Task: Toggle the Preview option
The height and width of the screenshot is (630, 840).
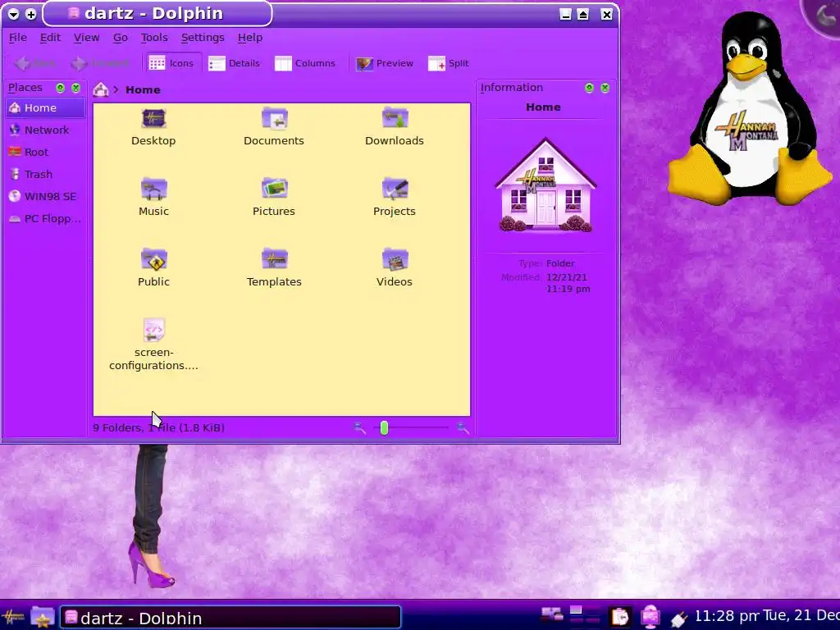Action: (x=385, y=63)
